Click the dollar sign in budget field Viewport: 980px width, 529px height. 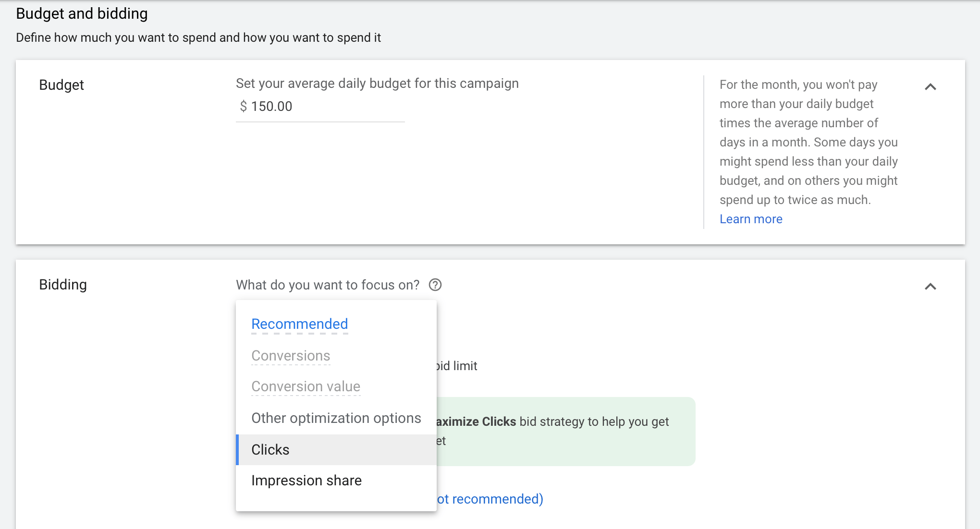pos(243,107)
